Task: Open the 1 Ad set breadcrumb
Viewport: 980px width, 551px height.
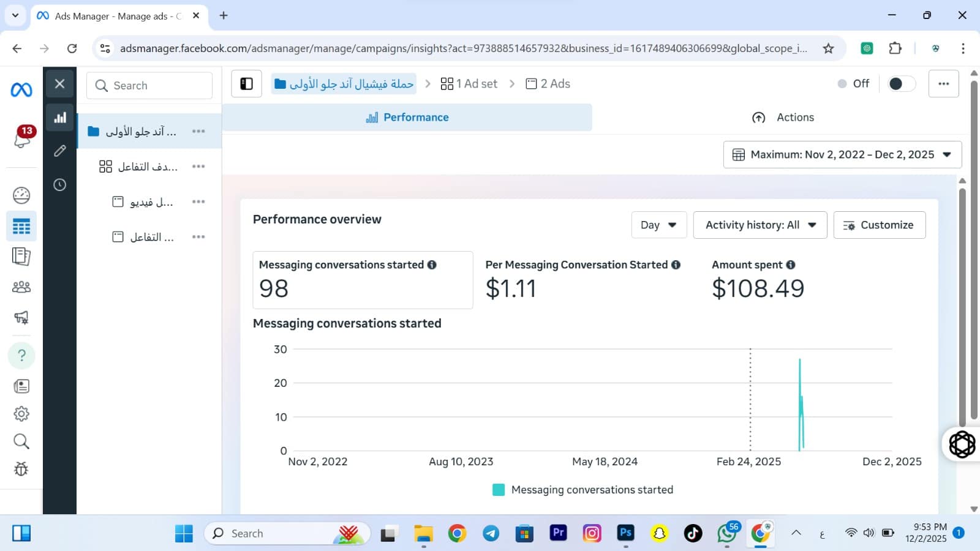Action: (x=469, y=84)
